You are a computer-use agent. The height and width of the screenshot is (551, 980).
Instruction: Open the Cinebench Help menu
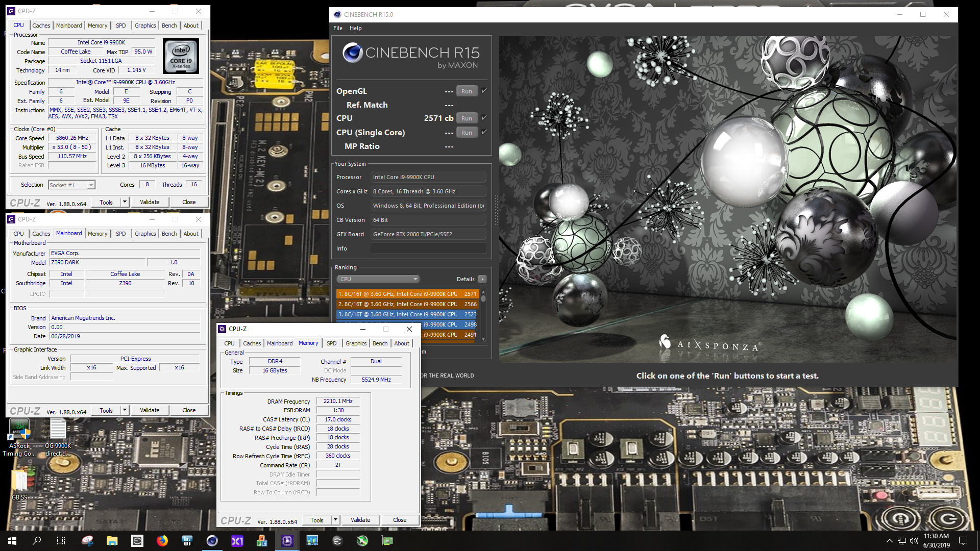pyautogui.click(x=356, y=28)
